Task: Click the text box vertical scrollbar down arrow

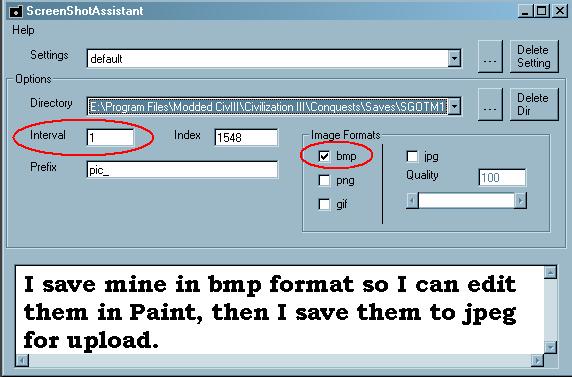Action: click(x=550, y=347)
